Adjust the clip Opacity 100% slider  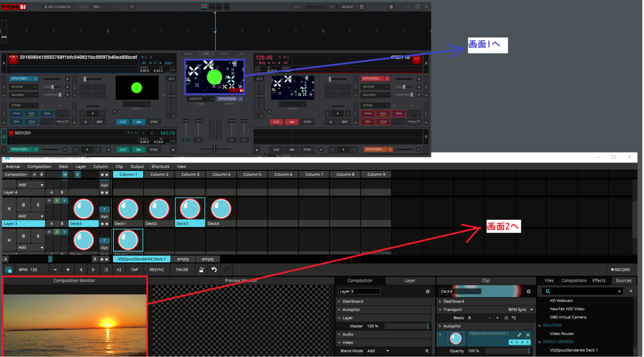[x=508, y=351]
